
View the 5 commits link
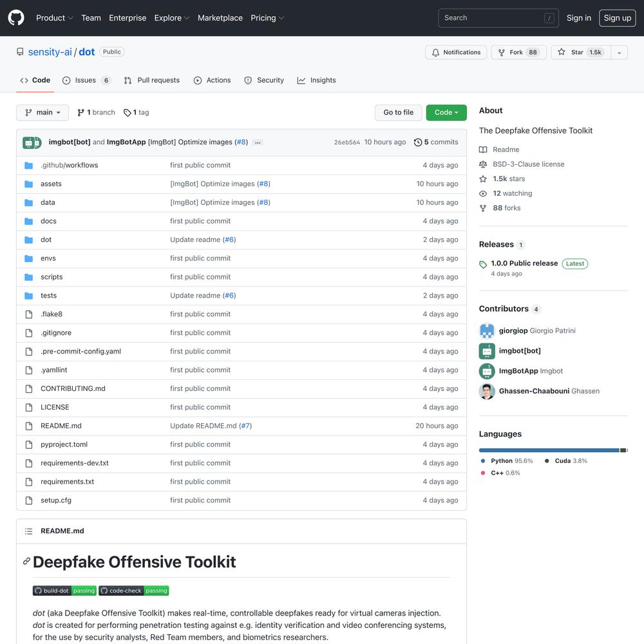point(436,142)
